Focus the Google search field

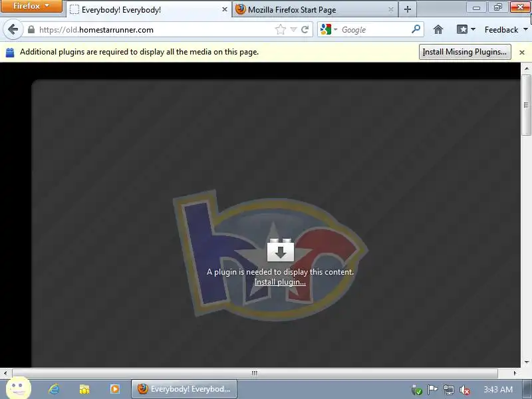click(374, 29)
